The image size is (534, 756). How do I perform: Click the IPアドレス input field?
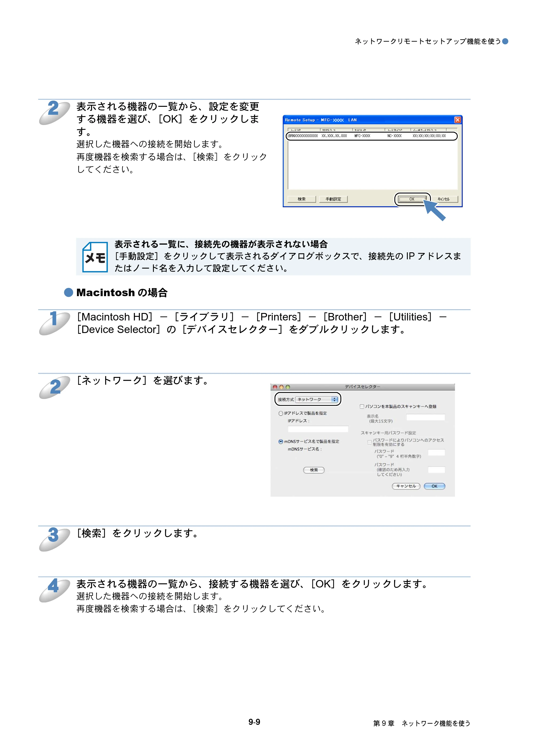[x=318, y=429]
